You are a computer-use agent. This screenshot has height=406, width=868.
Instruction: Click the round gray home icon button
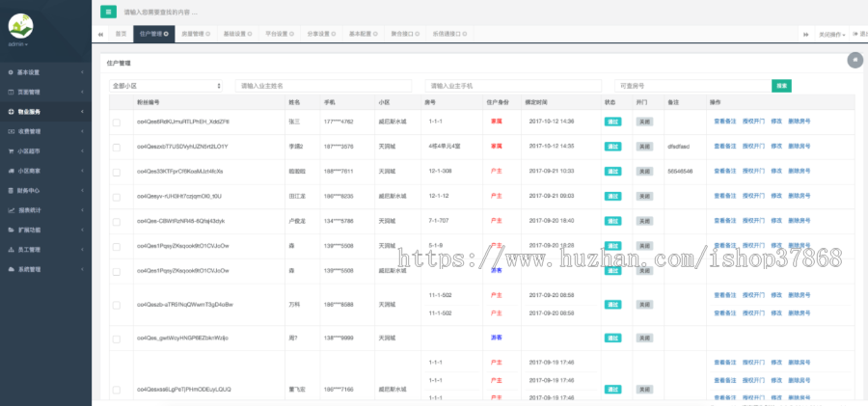point(854,61)
